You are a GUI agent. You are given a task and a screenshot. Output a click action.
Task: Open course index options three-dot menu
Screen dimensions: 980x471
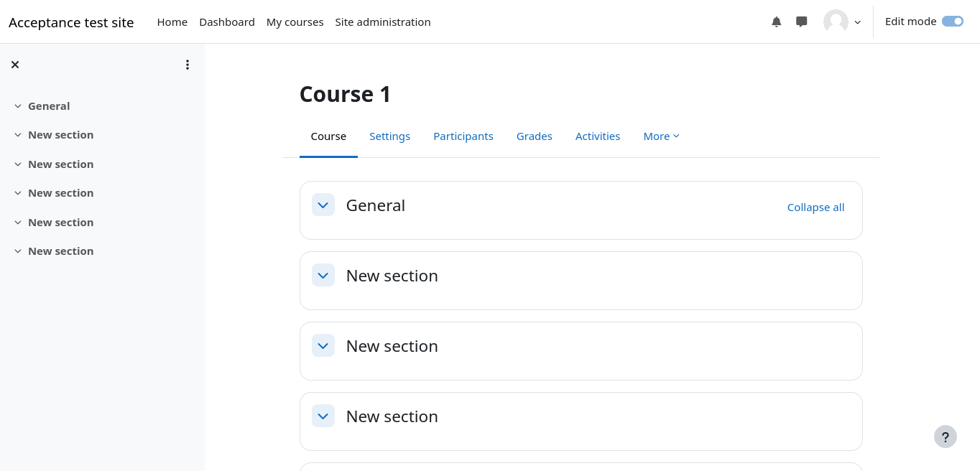[x=188, y=65]
